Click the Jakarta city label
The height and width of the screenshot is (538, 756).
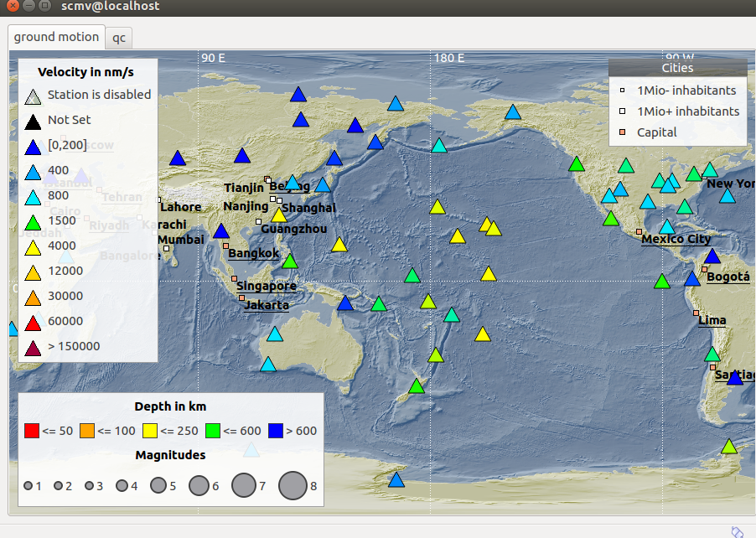(x=267, y=305)
